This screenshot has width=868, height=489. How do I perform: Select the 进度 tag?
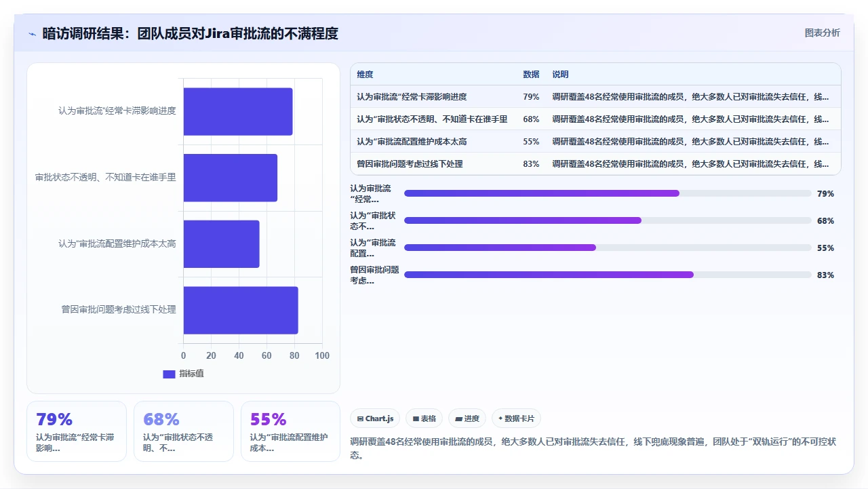tap(467, 418)
